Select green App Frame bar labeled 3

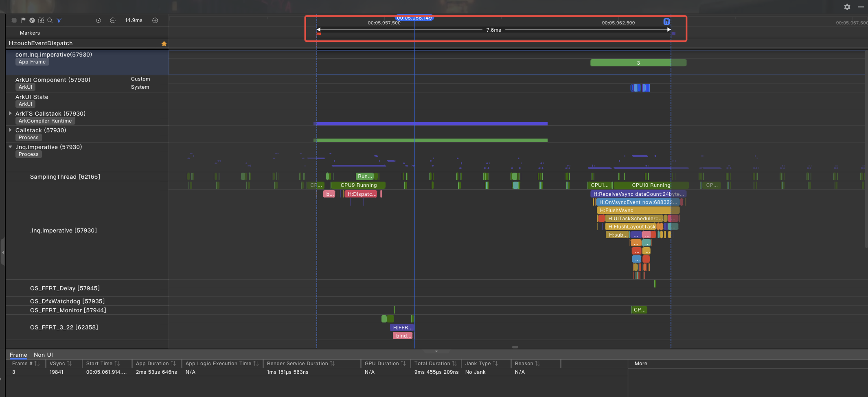coord(638,63)
